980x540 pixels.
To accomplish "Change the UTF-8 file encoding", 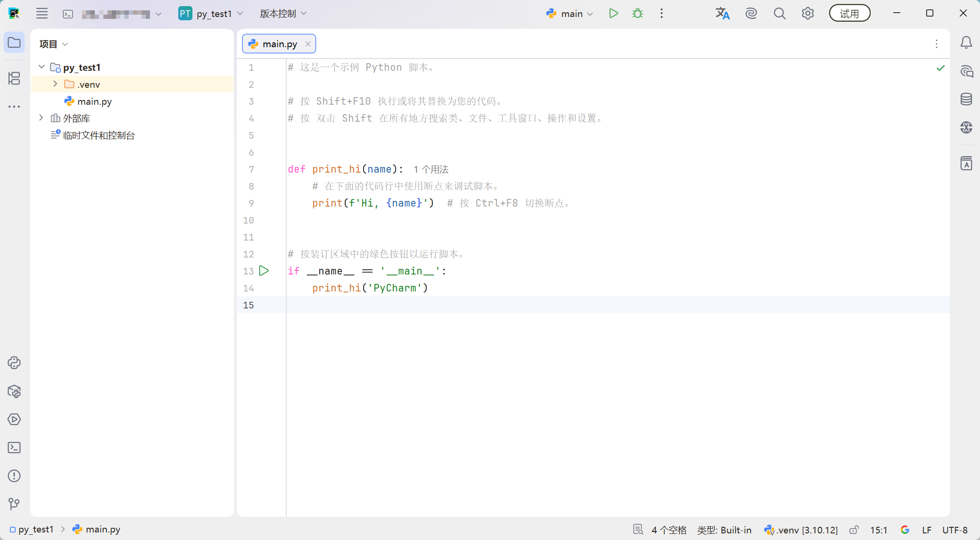I will pos(955,530).
